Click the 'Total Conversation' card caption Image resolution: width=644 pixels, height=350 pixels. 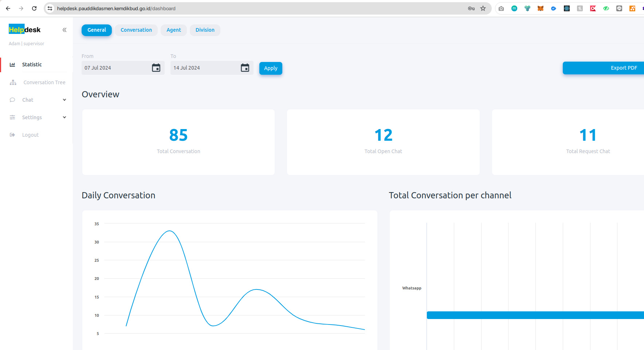click(x=178, y=151)
